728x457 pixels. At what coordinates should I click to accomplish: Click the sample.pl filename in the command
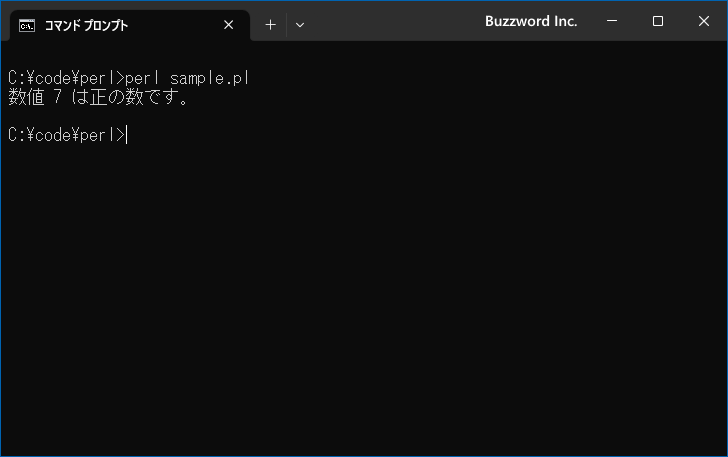click(x=209, y=78)
